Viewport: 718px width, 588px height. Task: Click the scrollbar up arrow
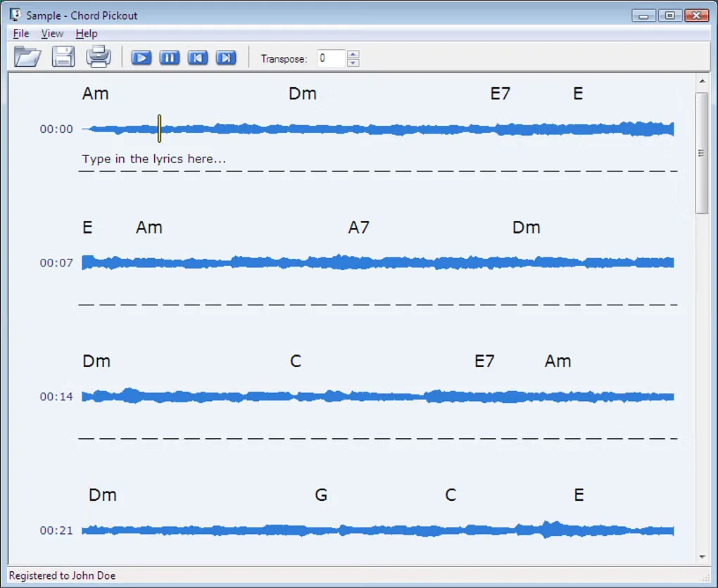tap(702, 81)
